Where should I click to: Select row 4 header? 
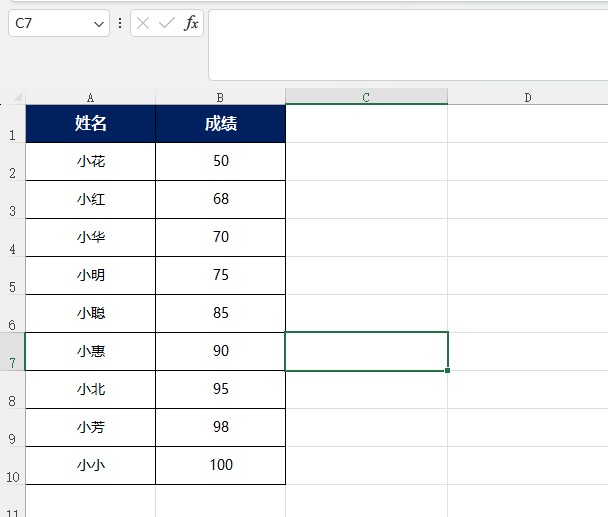12,238
